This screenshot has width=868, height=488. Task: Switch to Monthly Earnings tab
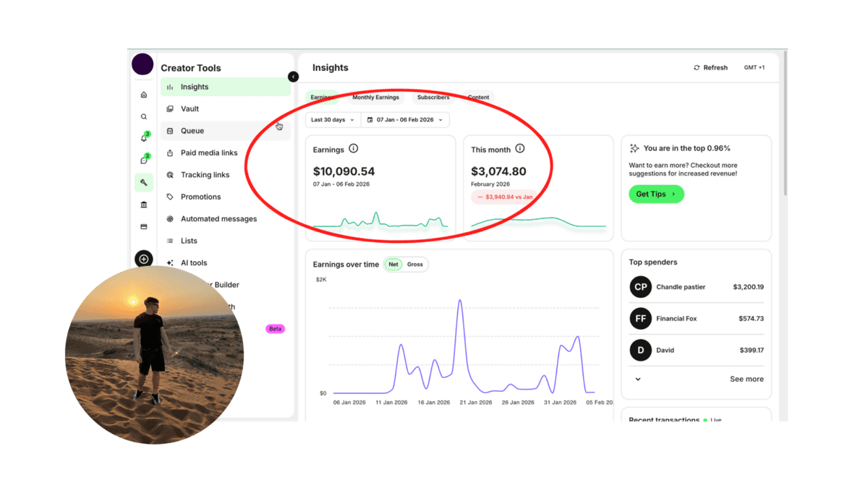point(375,98)
